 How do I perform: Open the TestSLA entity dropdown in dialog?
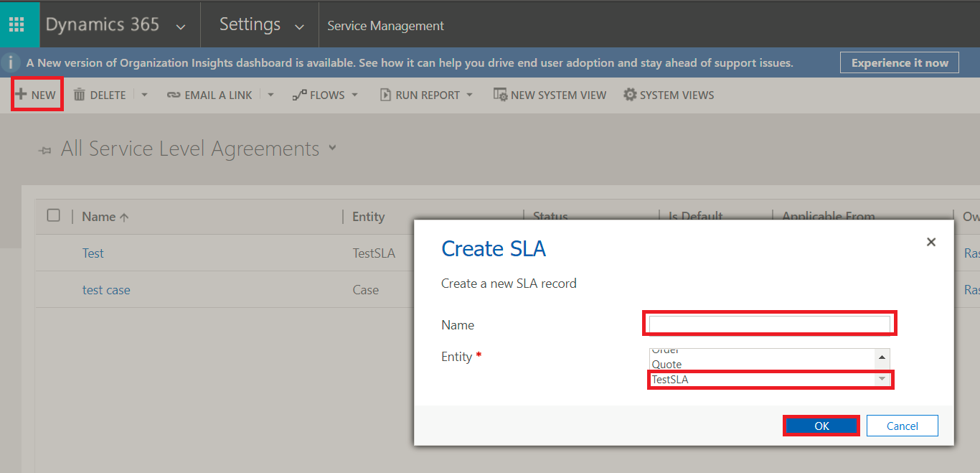point(882,379)
